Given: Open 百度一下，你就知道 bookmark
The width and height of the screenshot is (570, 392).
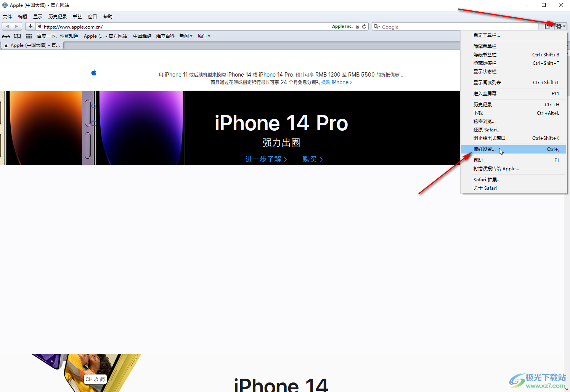Looking at the screenshot, I should 58,36.
